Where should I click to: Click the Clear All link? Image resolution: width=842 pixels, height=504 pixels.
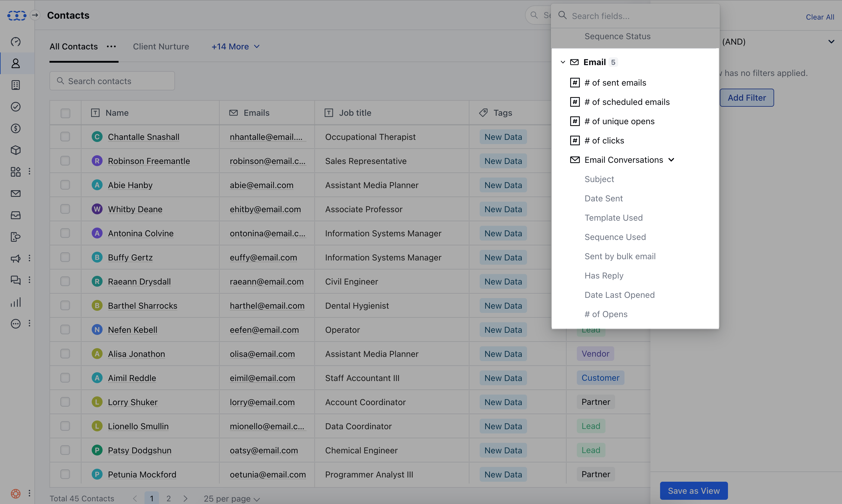pos(820,17)
